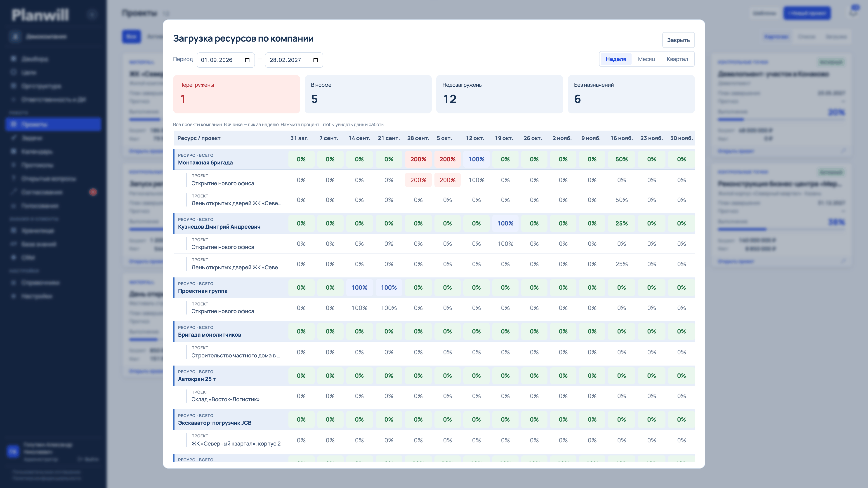Open the end date calendar picker icon
Viewport: 868px width, 488px height.
(x=315, y=60)
